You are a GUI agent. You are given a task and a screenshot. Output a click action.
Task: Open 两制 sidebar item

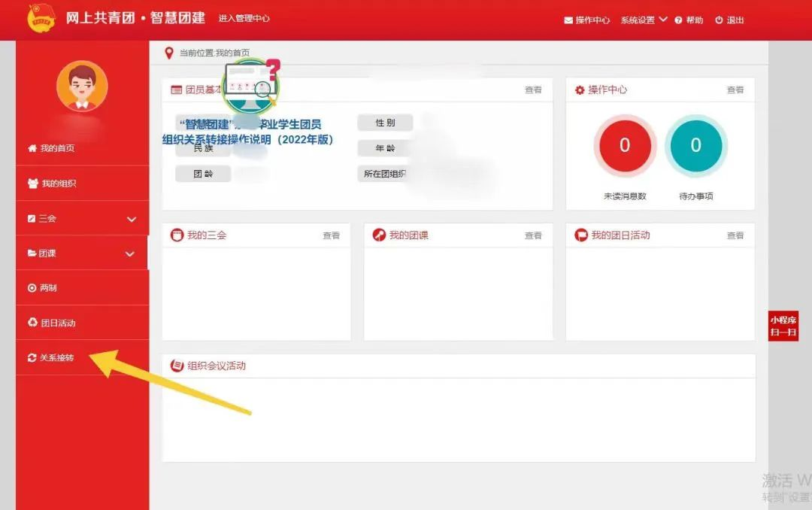48,287
